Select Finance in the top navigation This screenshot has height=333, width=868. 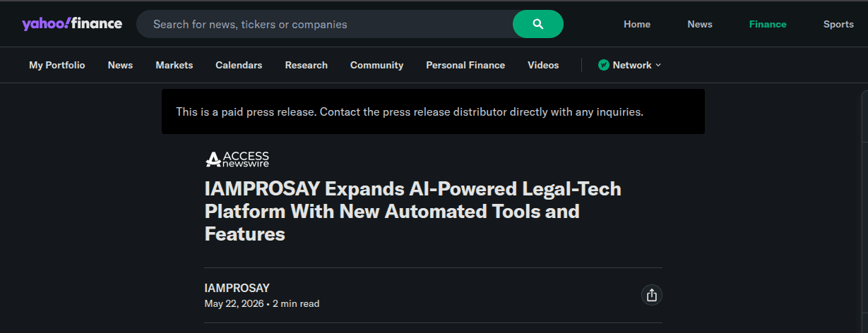[x=768, y=24]
